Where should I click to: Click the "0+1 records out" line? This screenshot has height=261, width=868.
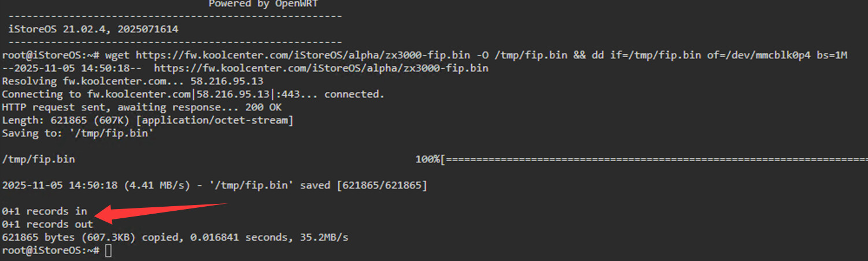click(47, 225)
